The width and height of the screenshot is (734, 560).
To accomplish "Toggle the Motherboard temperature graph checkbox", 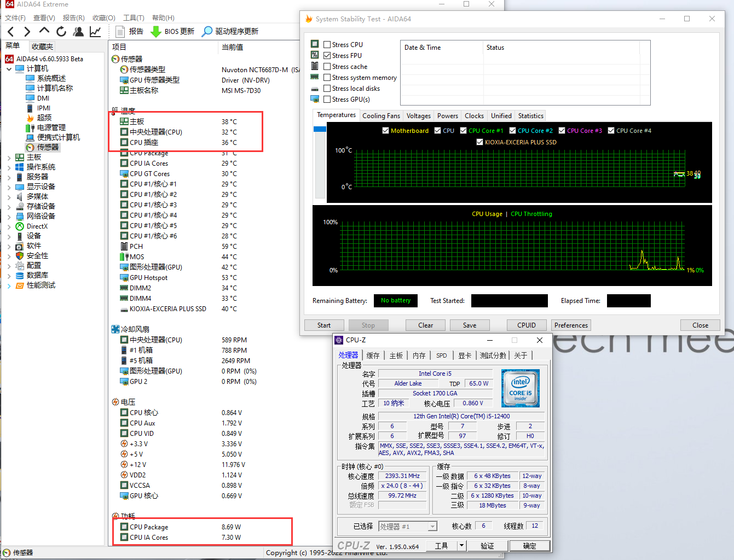I will (x=385, y=131).
